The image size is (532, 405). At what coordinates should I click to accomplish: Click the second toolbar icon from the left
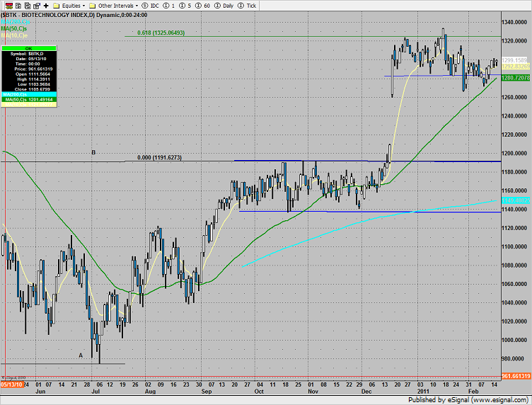tap(18, 4)
